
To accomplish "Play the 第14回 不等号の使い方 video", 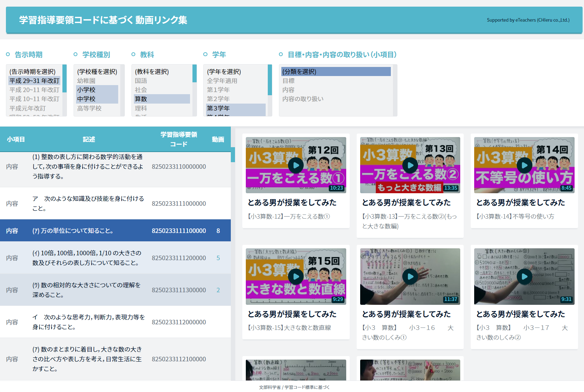I will (524, 165).
